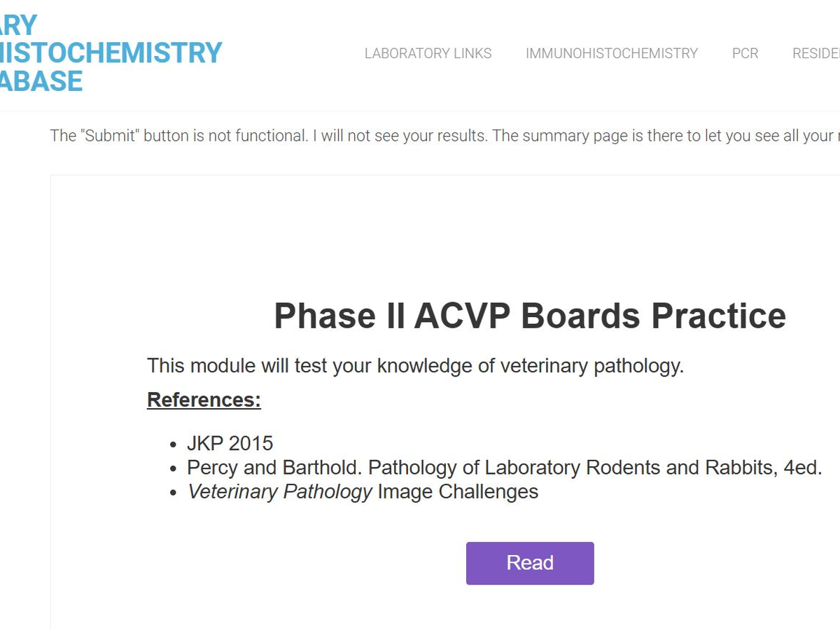Click the words 'Image Challenges' in references

[458, 491]
